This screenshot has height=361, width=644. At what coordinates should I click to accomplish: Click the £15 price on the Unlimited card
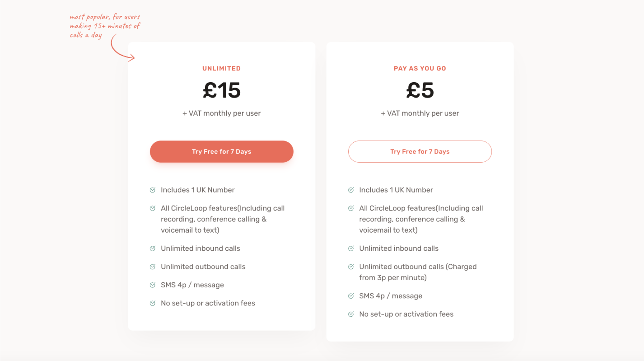coord(221,90)
